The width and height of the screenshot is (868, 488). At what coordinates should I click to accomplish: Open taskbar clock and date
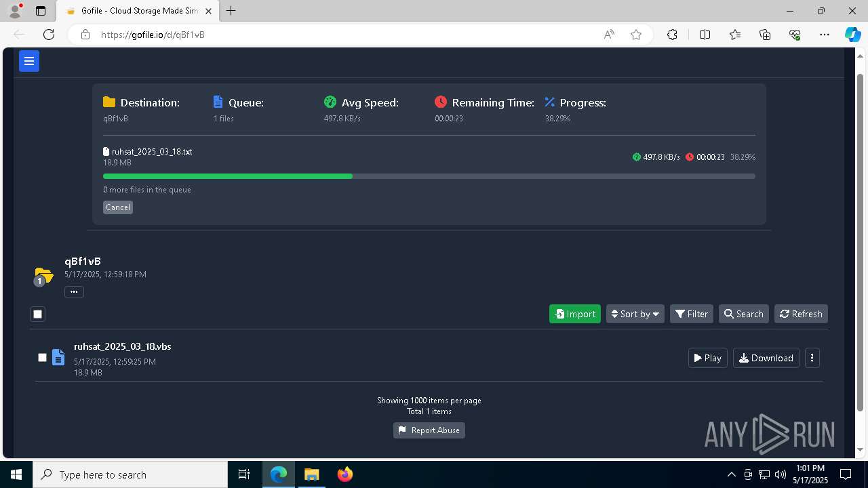pos(810,474)
